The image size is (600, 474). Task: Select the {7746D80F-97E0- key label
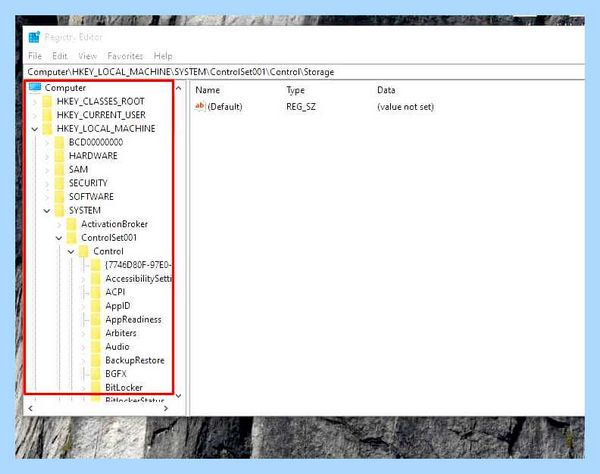pyautogui.click(x=138, y=265)
